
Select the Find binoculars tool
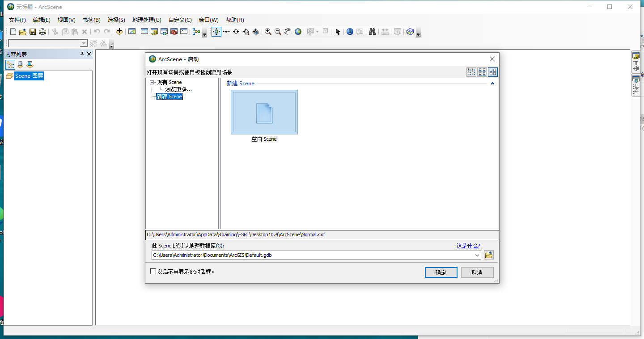click(x=372, y=32)
